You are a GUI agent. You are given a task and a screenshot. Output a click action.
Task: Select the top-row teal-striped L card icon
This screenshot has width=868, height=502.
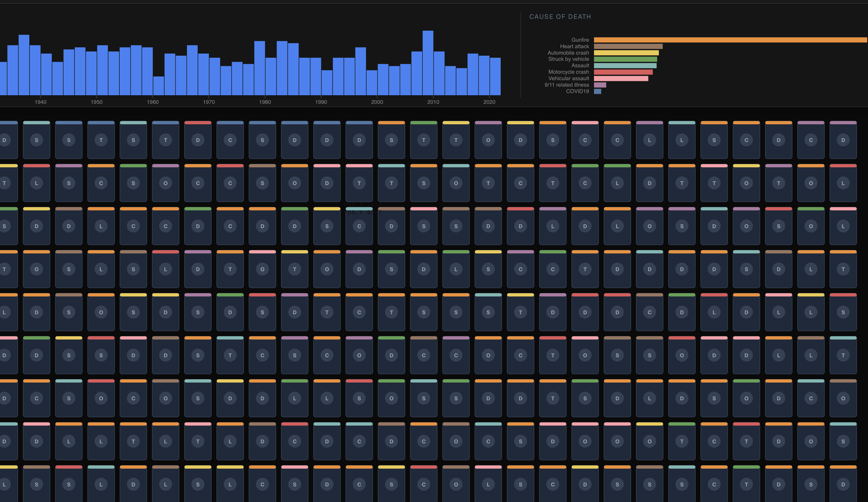click(682, 140)
